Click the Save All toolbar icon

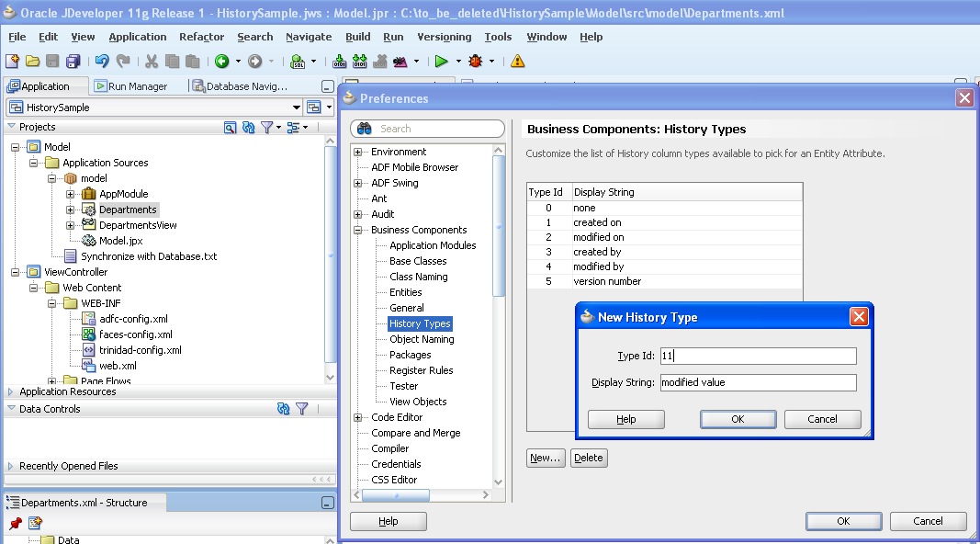(73, 61)
